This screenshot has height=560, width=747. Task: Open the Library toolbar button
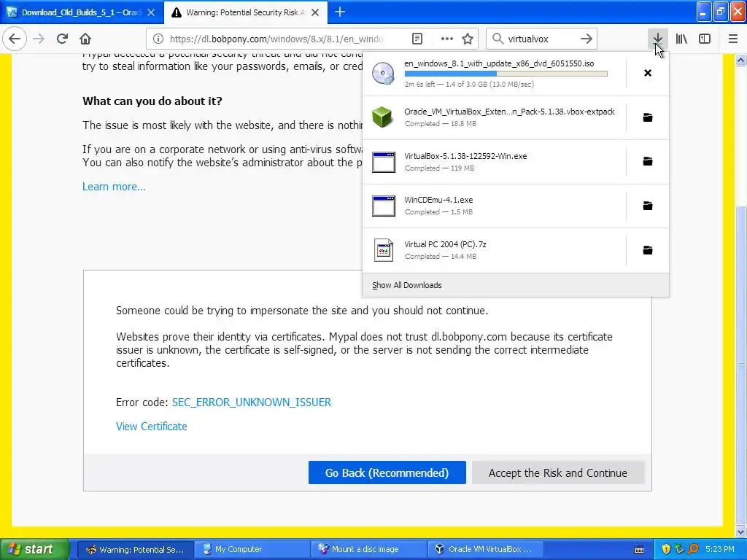681,39
